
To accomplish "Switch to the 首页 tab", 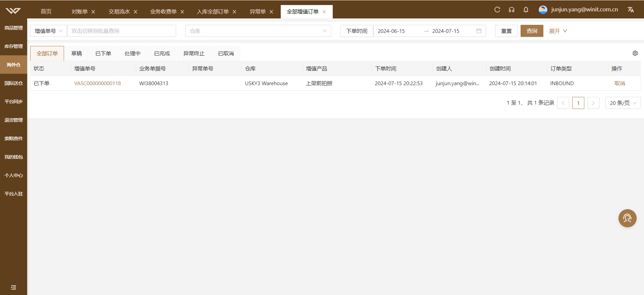I will [46, 12].
